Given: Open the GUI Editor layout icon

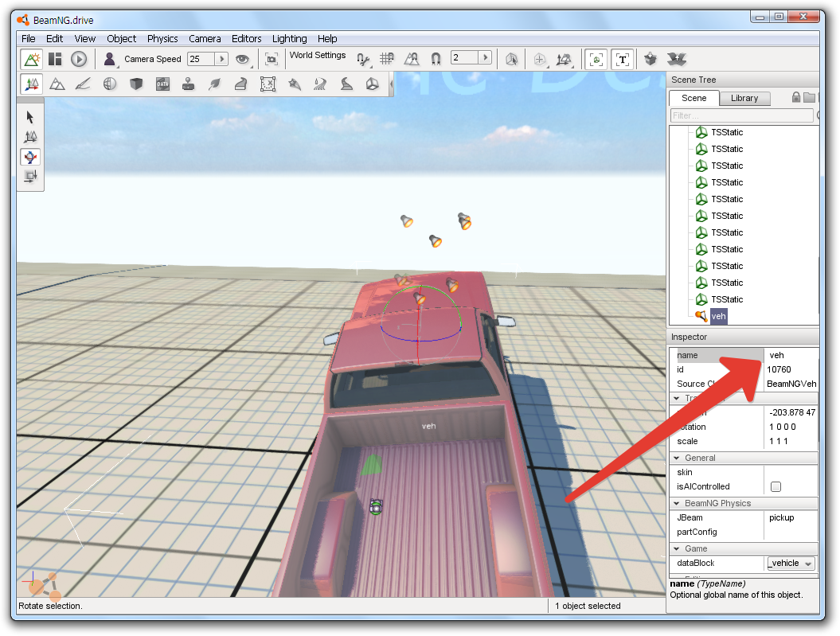Looking at the screenshot, I should (55, 59).
